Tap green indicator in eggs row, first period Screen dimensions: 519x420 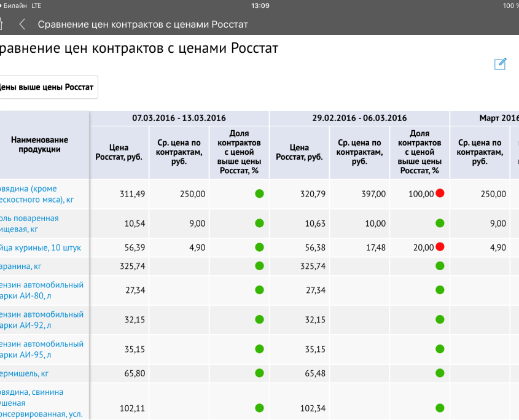(x=259, y=247)
